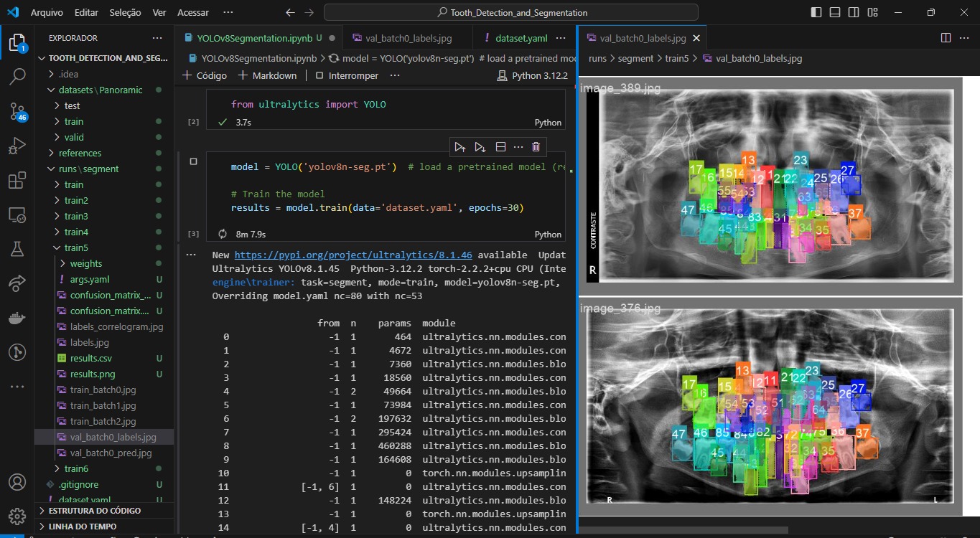
Task: Open Source Control view with 46 badge
Action: [17, 111]
